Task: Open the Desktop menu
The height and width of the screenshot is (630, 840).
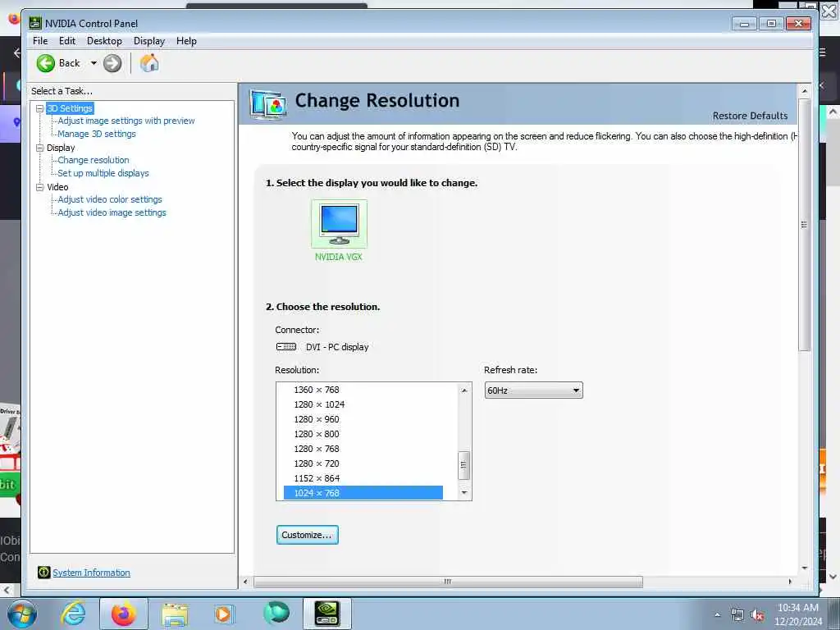Action: click(x=104, y=41)
